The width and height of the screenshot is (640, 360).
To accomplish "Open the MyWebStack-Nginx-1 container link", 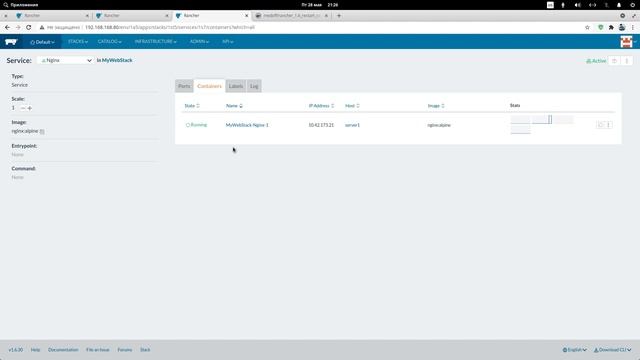I will 247,125.
